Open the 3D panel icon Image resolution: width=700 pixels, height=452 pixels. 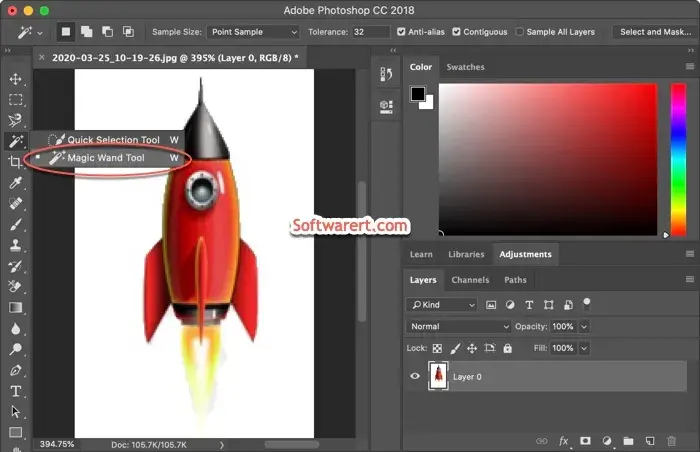coord(386,107)
